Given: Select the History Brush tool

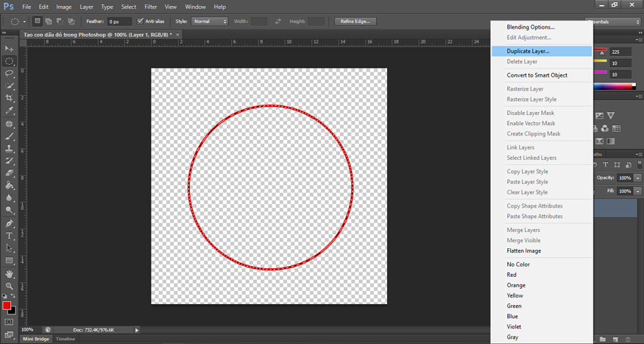Looking at the screenshot, I should pos(9,161).
